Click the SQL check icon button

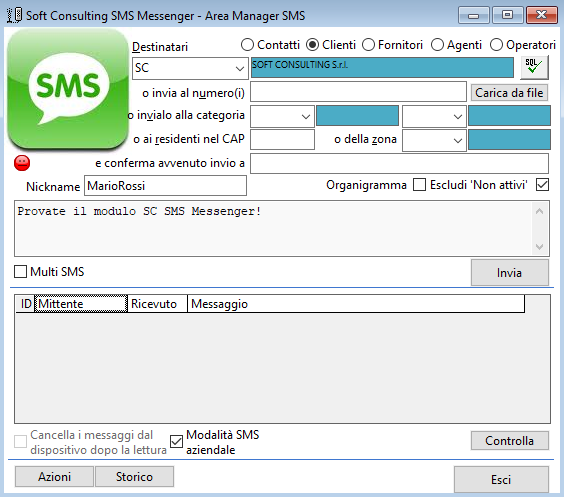click(534, 67)
